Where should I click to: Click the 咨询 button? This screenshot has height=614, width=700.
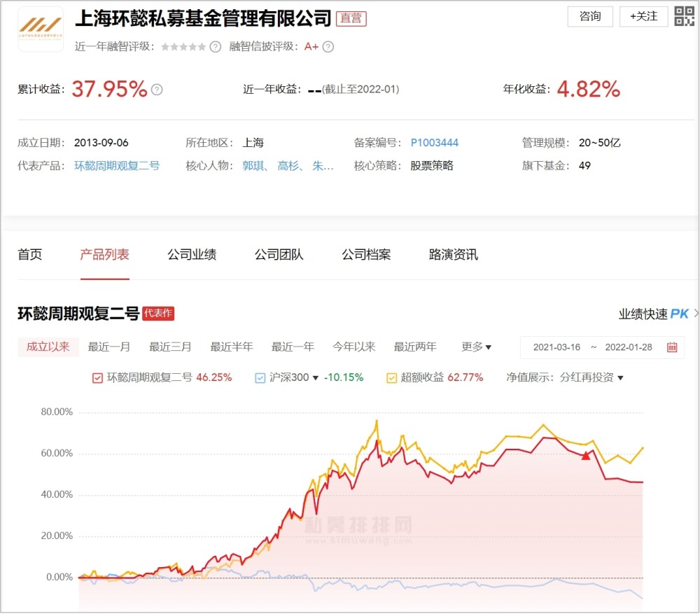590,17
